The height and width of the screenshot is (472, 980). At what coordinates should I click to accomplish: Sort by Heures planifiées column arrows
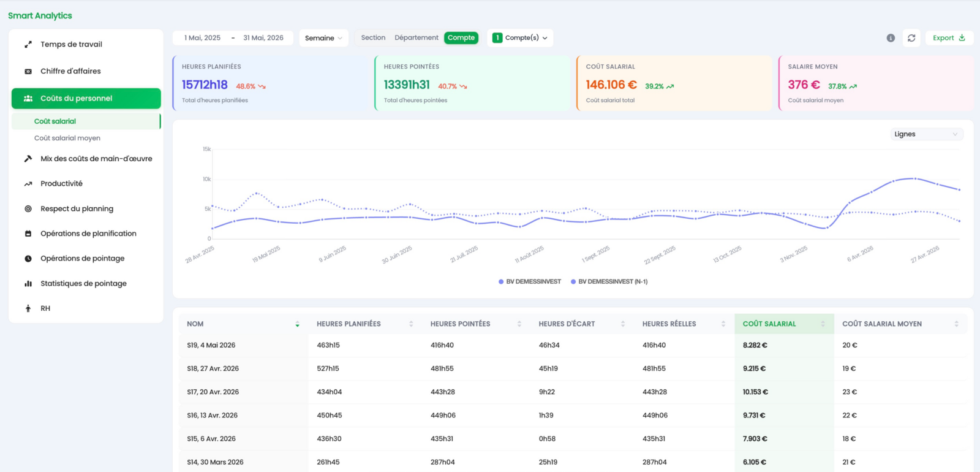point(411,324)
